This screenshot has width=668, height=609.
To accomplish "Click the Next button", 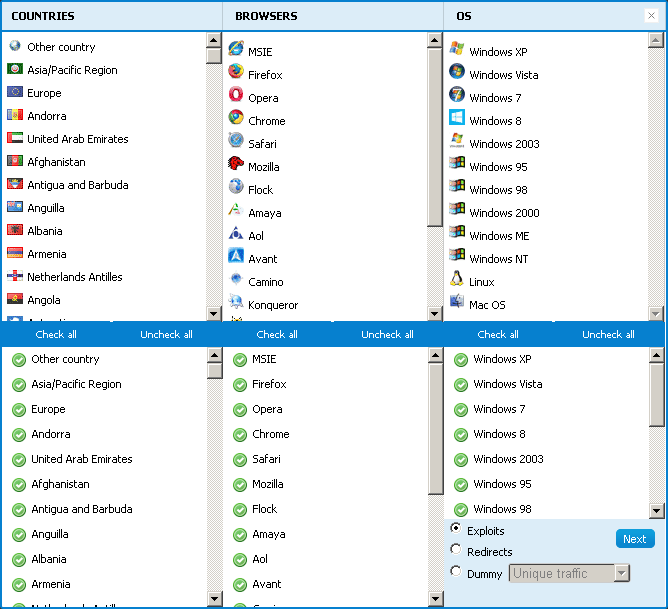I will pyautogui.click(x=635, y=539).
